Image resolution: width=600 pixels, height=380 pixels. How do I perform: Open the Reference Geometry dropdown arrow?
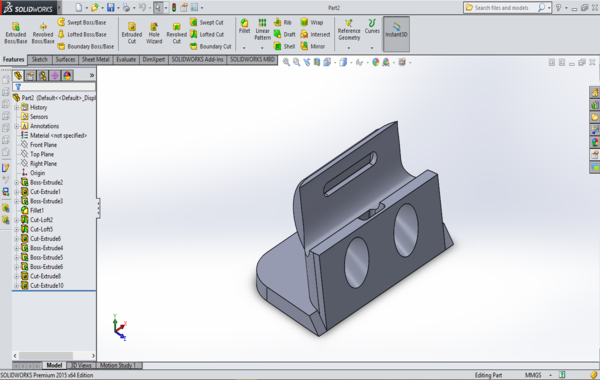[x=349, y=48]
